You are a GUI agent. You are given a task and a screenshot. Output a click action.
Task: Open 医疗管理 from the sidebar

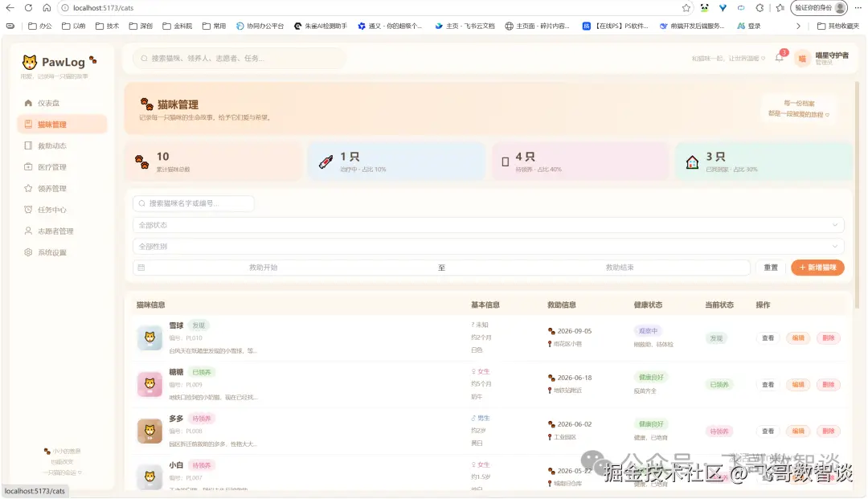coord(62,166)
